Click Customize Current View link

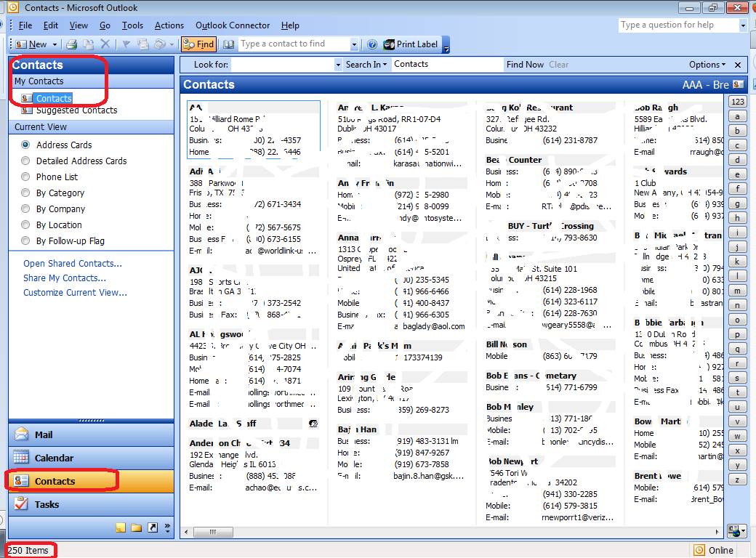coord(75,293)
